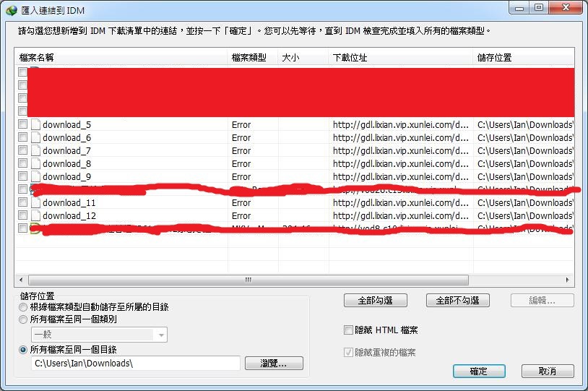Select radio 所有檔案至同一個目錄
588x391 pixels.
pos(23,350)
